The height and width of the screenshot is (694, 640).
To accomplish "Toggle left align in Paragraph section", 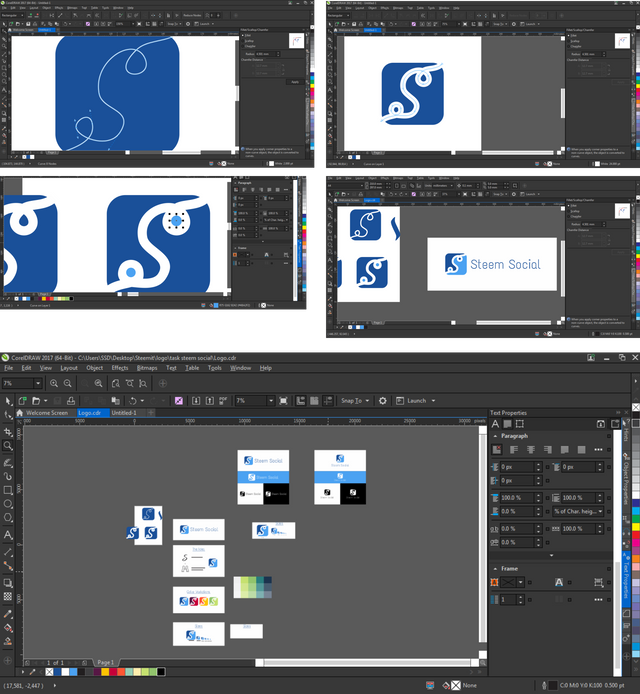I will point(514,449).
